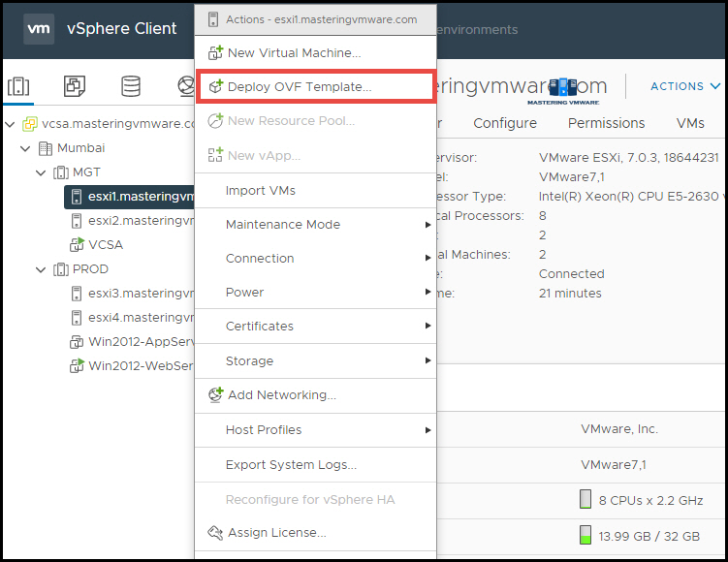This screenshot has width=728, height=562.
Task: Select Add Networking menu entry
Action: (x=315, y=395)
